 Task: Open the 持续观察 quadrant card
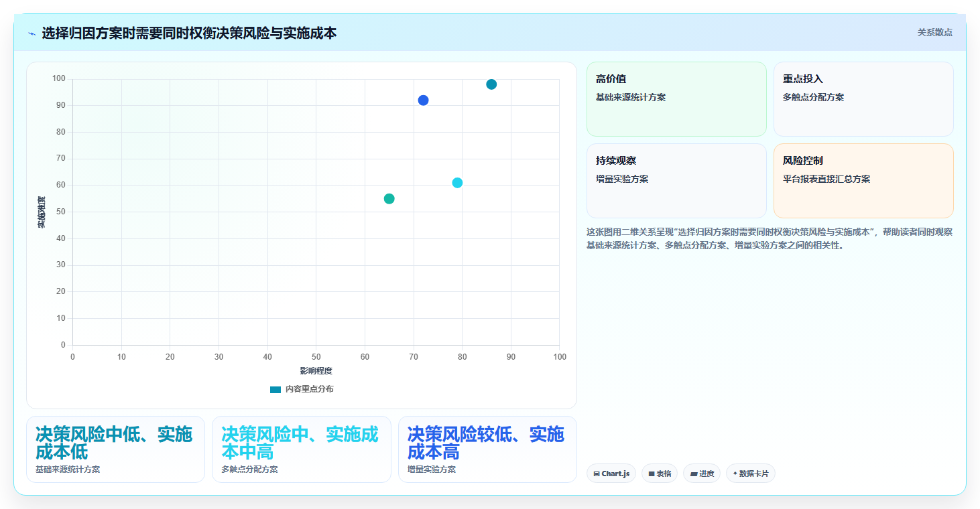pyautogui.click(x=676, y=181)
